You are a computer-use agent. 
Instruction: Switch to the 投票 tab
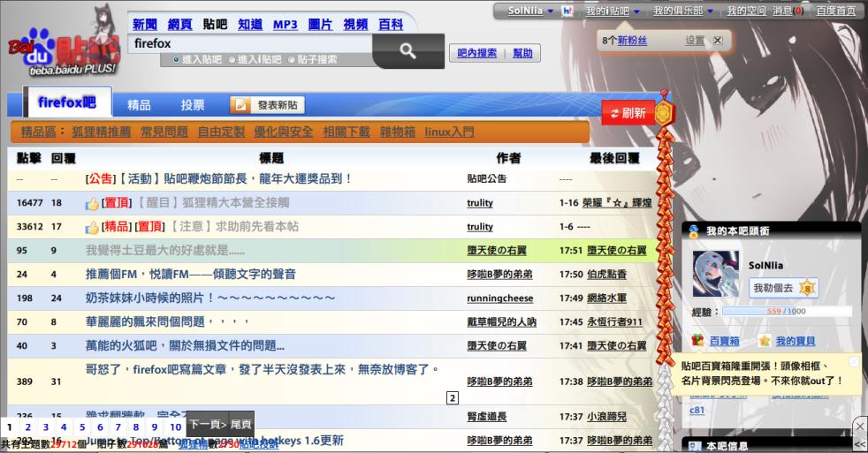point(193,104)
